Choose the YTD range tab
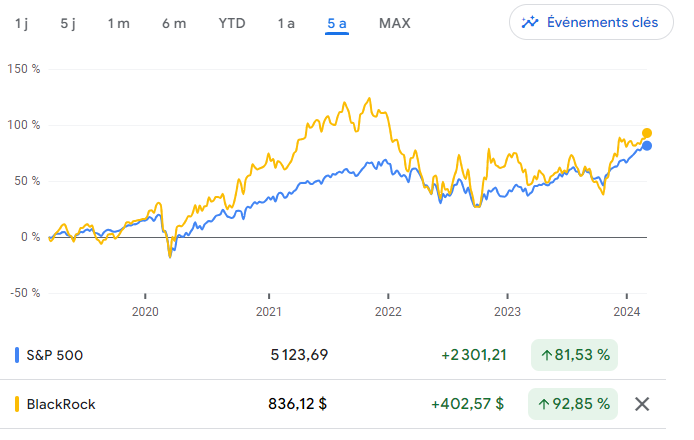The image size is (694, 440). pyautogui.click(x=232, y=23)
